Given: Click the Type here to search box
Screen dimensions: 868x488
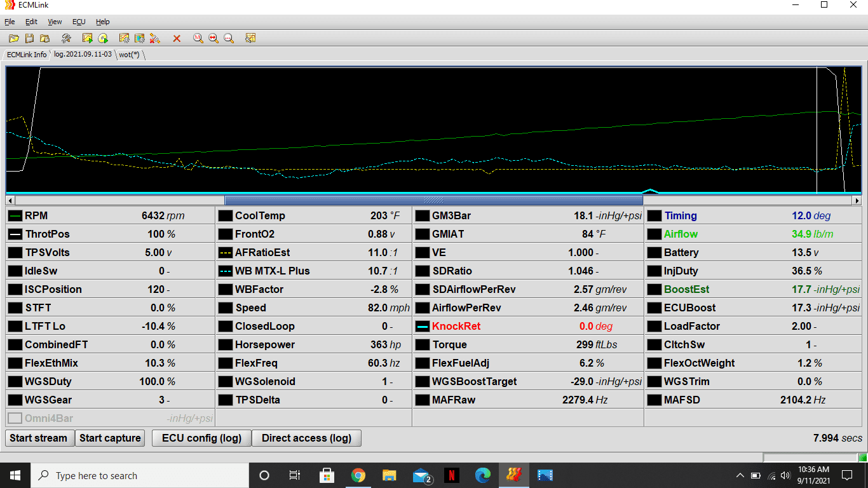Looking at the screenshot, I should (139, 475).
